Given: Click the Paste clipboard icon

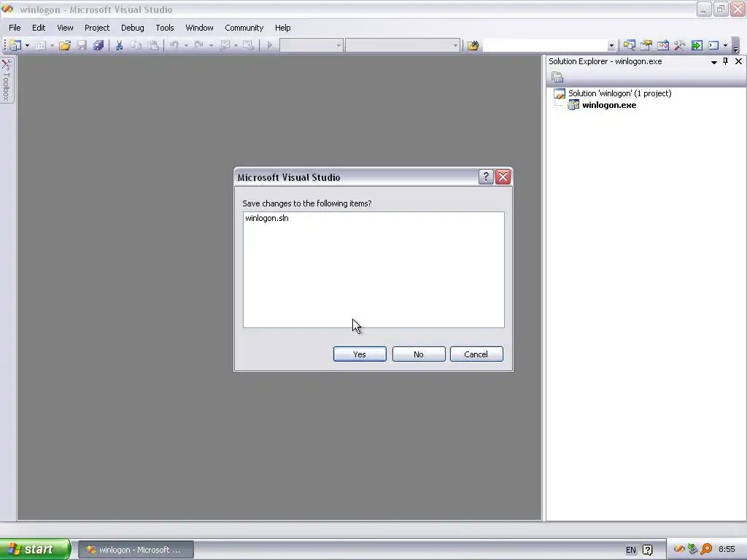Looking at the screenshot, I should 153,45.
